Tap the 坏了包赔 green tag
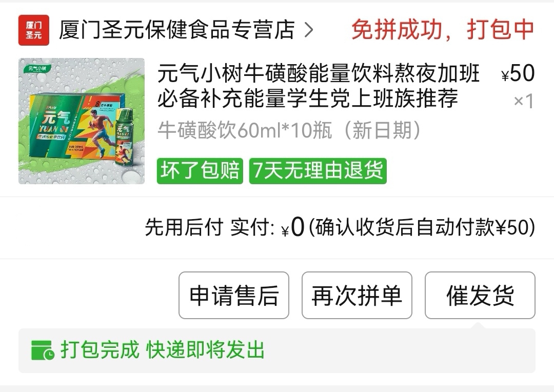This screenshot has width=554, height=392. pos(200,171)
